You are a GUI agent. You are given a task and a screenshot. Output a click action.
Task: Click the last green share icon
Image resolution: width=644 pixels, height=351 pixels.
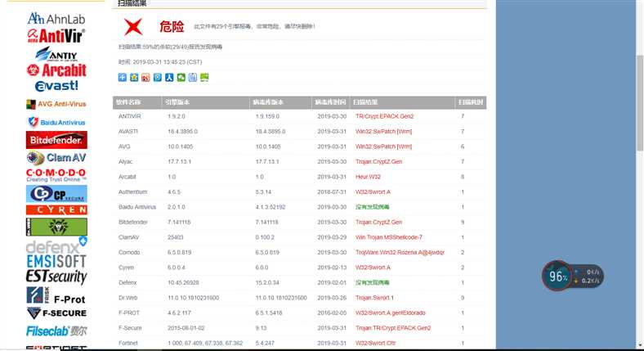point(204,77)
